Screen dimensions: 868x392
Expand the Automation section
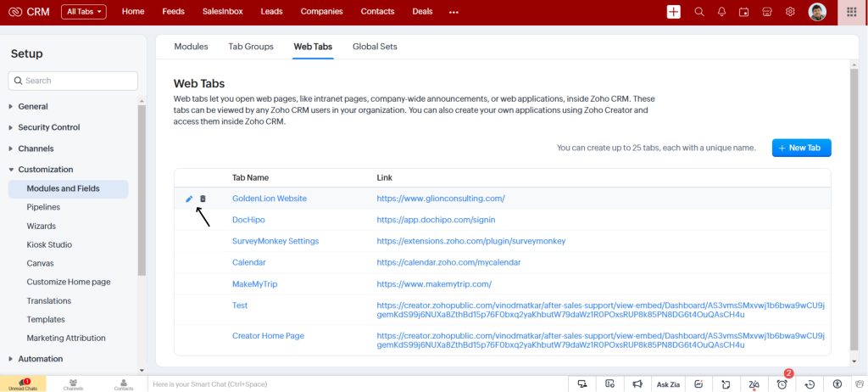coord(36,359)
